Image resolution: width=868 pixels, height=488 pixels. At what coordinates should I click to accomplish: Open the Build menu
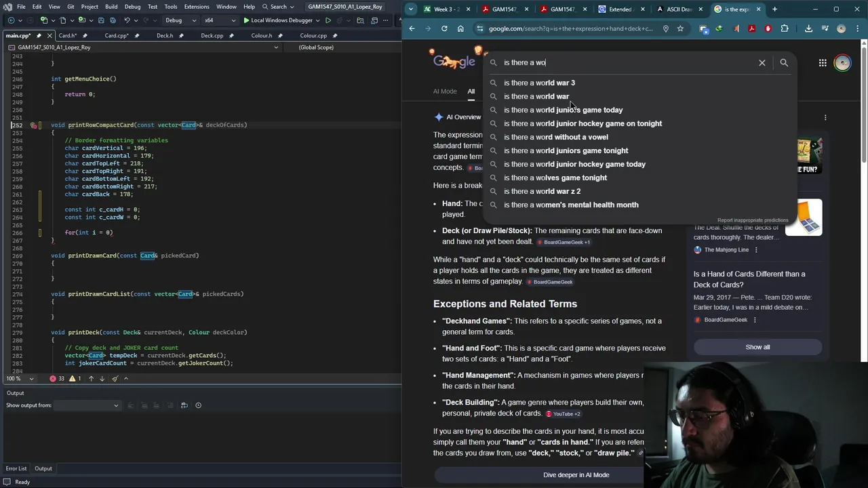(x=111, y=7)
